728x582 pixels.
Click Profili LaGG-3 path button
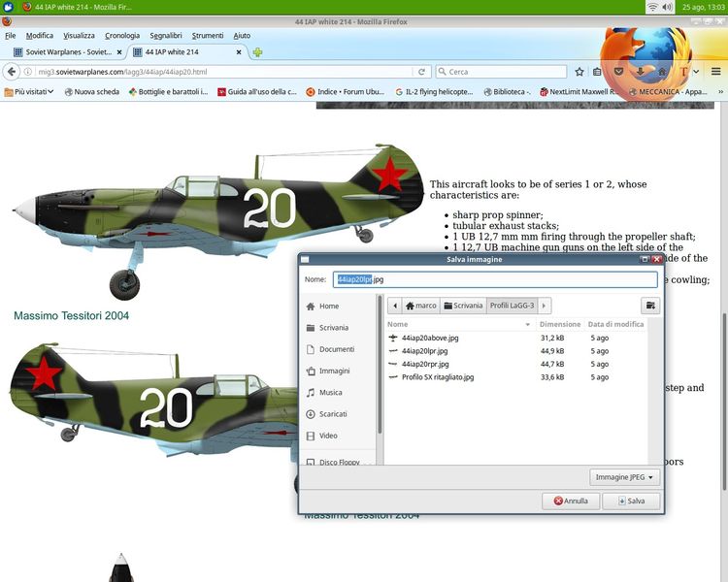(x=513, y=306)
